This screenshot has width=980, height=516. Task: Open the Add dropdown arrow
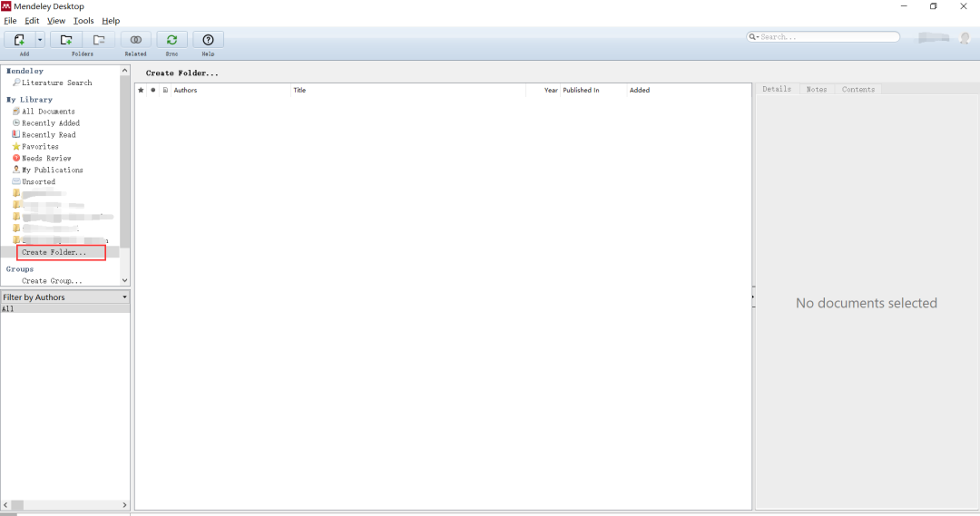40,39
